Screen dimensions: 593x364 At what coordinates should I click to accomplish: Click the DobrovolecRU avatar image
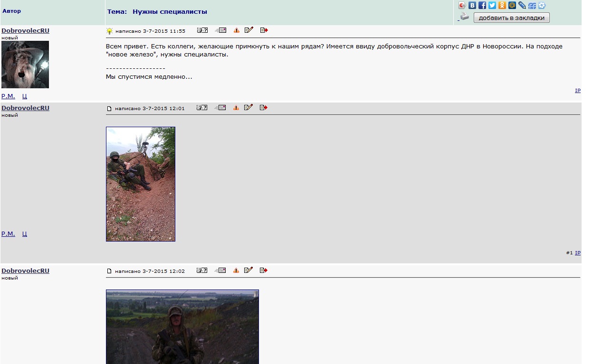25,65
